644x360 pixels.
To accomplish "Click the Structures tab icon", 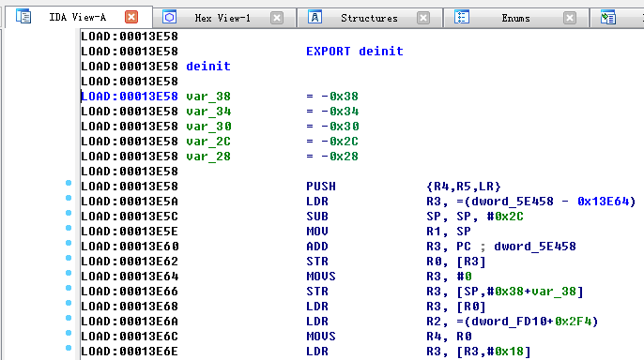I will [x=314, y=17].
